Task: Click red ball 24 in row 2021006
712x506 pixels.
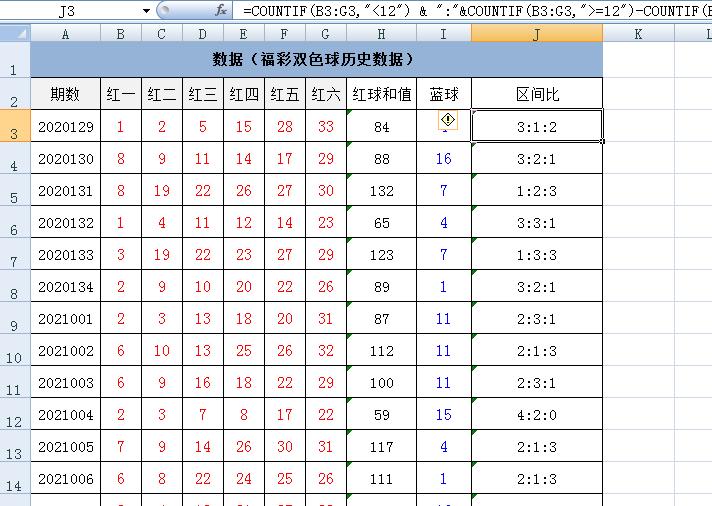Action: (243, 478)
